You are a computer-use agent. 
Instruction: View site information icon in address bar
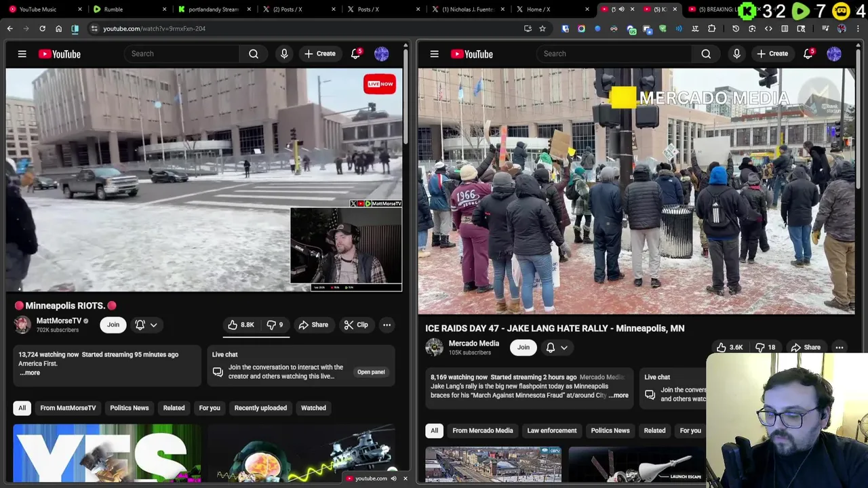pos(94,28)
